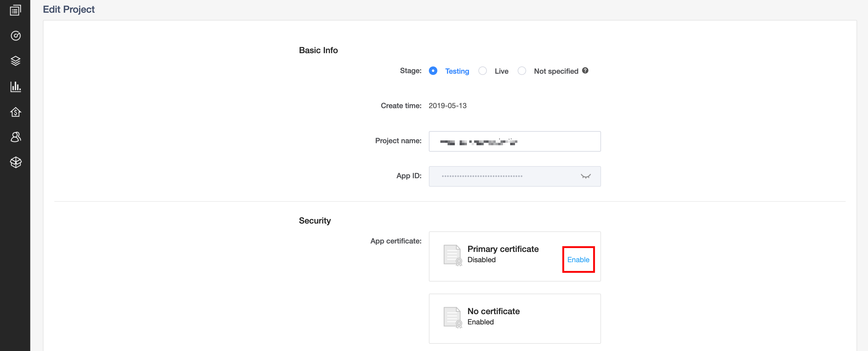The height and width of the screenshot is (351, 868).
Task: Click the 3D box/packages icon in sidebar
Action: [15, 162]
